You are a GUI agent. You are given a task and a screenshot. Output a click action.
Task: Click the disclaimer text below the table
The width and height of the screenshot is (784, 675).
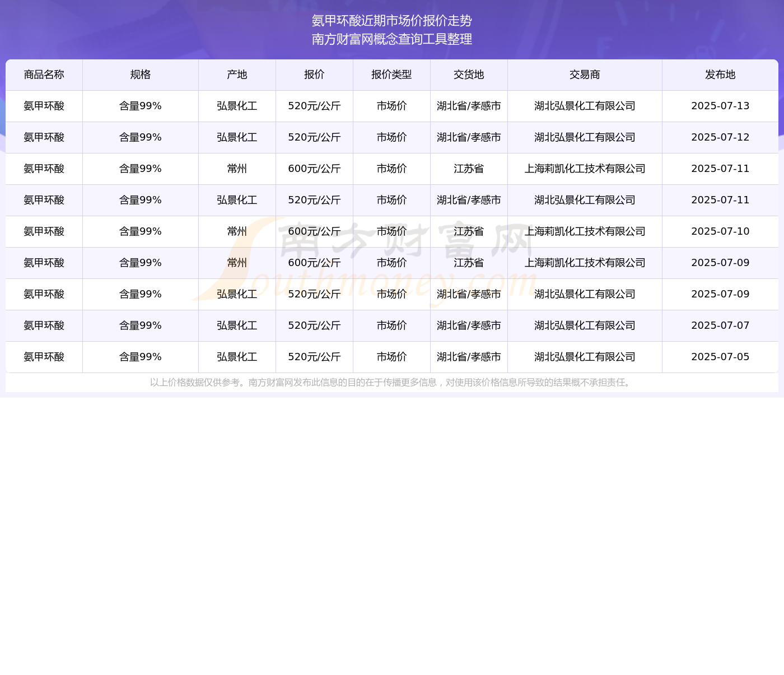click(391, 383)
